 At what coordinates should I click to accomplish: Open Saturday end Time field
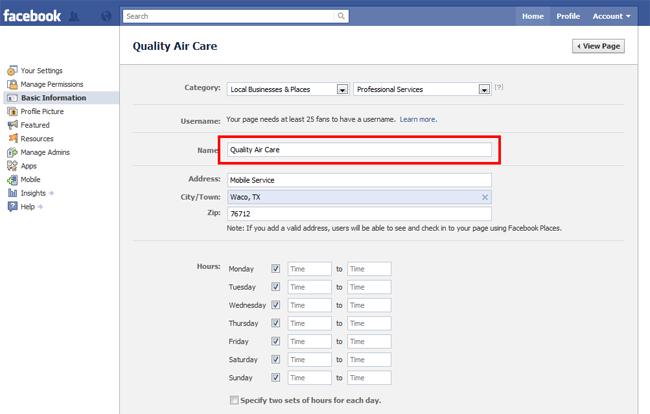[369, 360]
